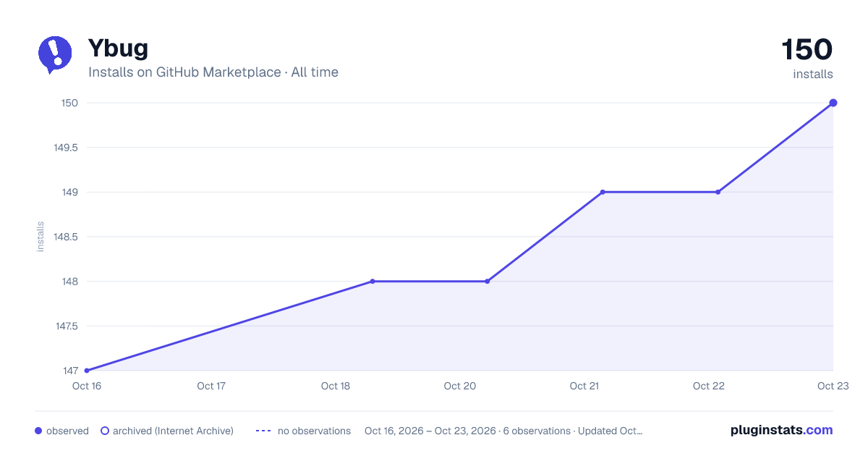The image size is (868, 456).
Task: Click the 147 y-axis label
Action: tap(69, 371)
